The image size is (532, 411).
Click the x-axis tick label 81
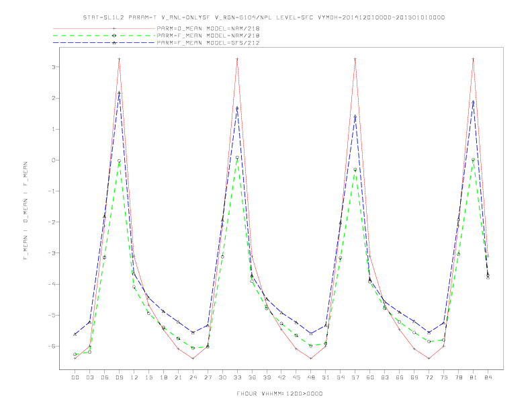(474, 377)
